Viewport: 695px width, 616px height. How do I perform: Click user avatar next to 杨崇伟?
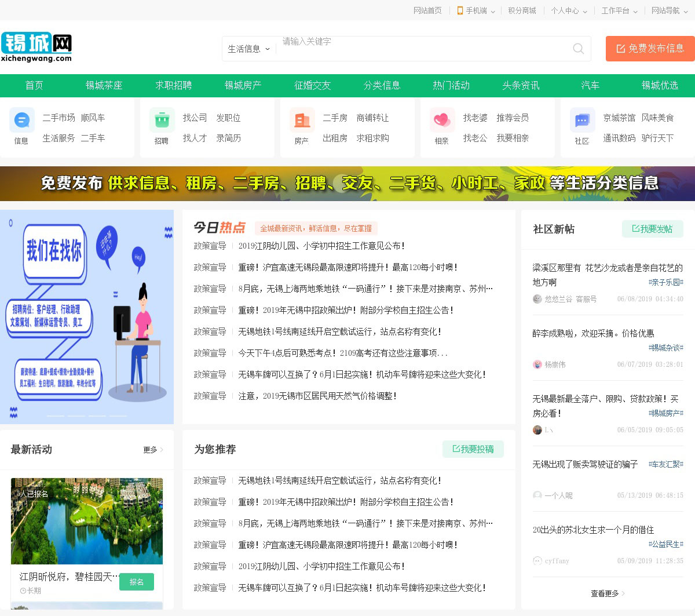[x=537, y=365]
